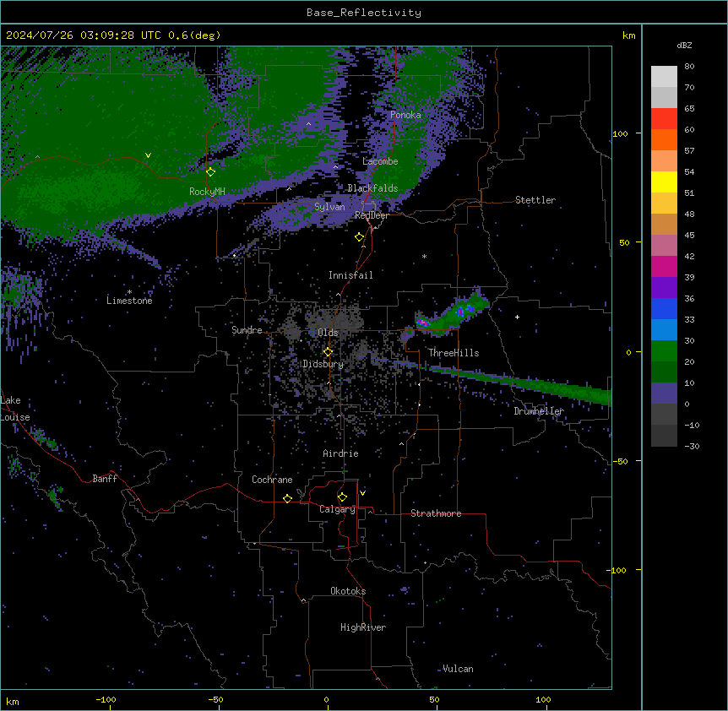Click the Calgary label
Viewport: 728px width, 711px height.
[x=338, y=509]
